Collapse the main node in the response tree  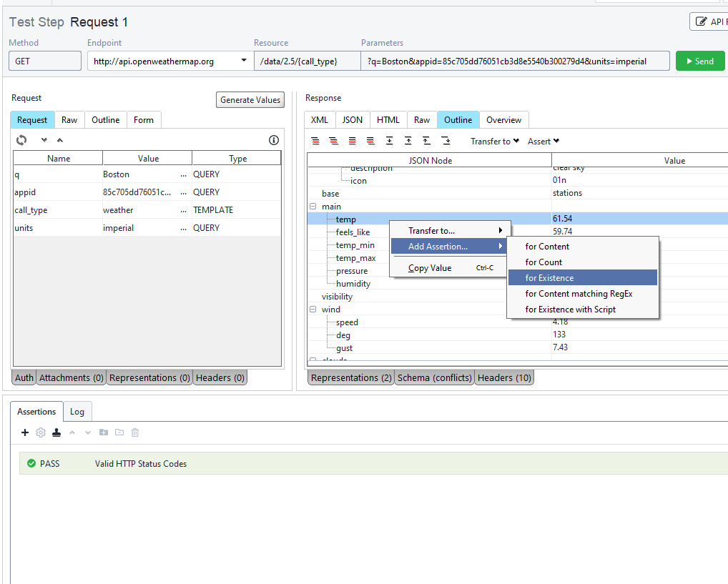click(313, 206)
